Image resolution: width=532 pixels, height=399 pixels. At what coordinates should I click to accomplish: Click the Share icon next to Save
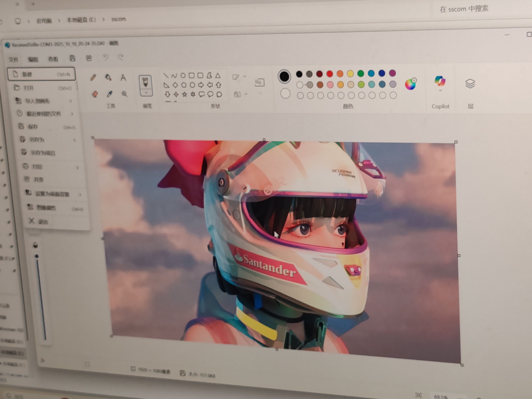pos(89,58)
